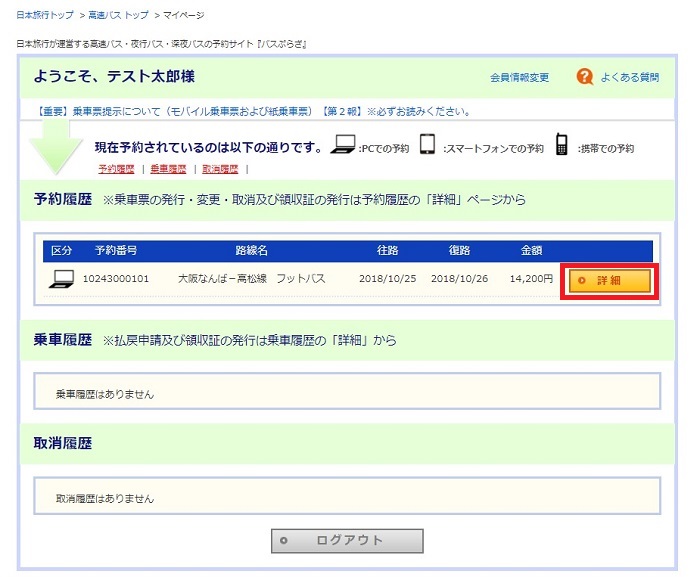Click the orange question mark icon
Screen dimensions: 700x577
[x=585, y=77]
